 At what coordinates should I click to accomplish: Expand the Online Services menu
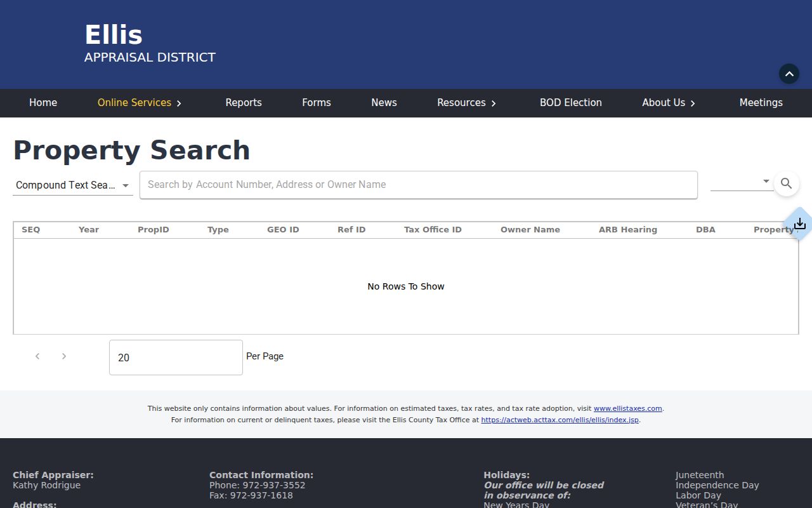pyautogui.click(x=140, y=103)
